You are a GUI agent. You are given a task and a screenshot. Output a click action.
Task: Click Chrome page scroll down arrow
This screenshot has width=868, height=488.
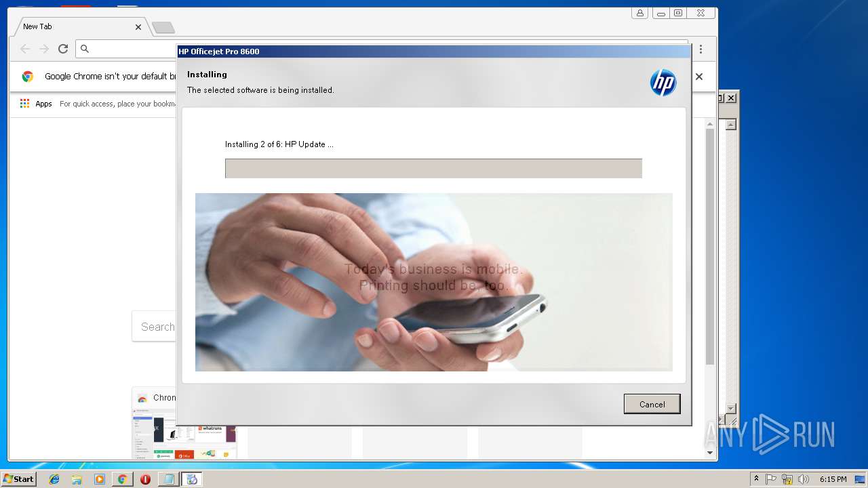tap(710, 453)
